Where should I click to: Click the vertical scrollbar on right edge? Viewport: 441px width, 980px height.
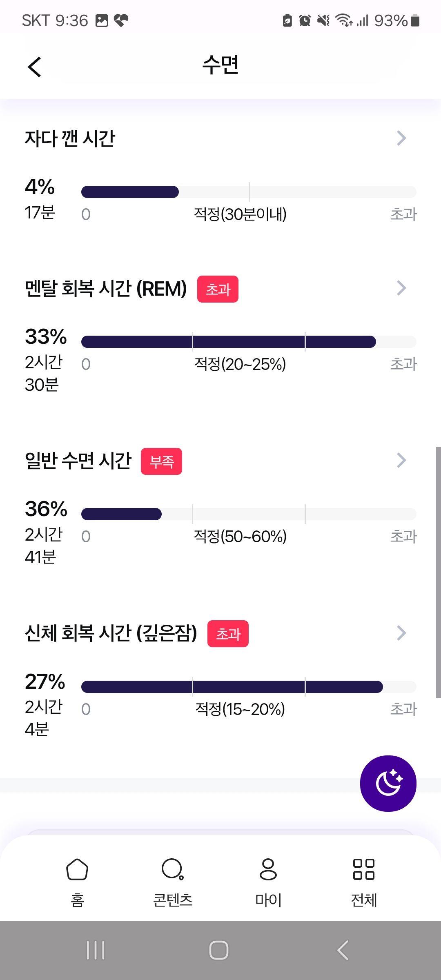439,572
